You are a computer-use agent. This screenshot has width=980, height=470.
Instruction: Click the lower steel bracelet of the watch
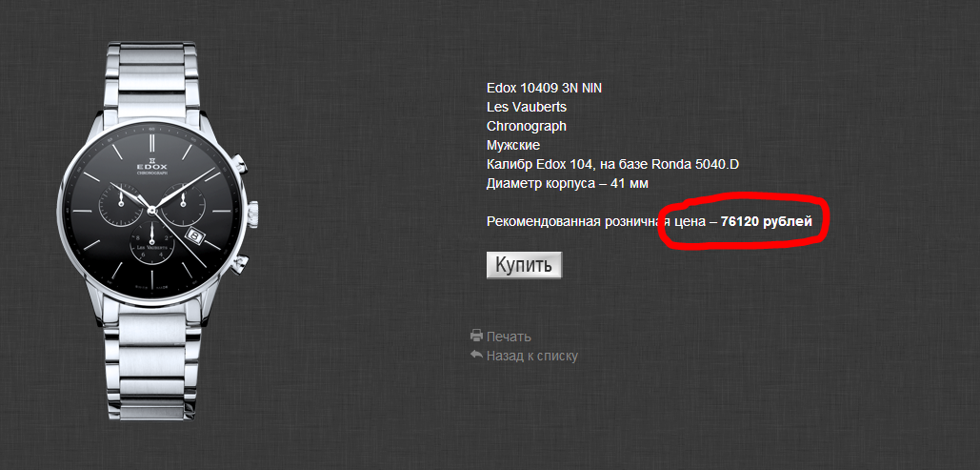152,363
